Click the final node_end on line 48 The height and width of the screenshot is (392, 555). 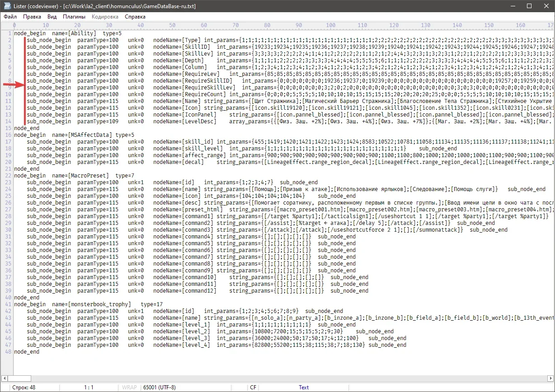27,352
